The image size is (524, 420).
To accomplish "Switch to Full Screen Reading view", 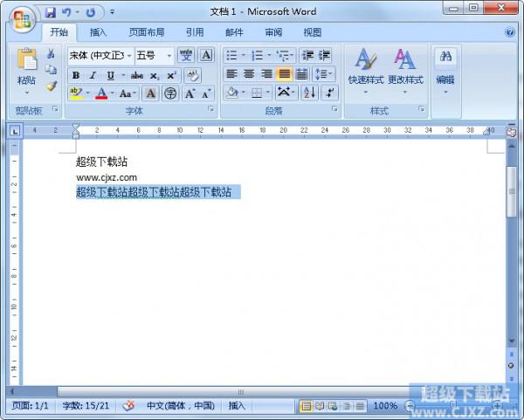I will point(320,406).
